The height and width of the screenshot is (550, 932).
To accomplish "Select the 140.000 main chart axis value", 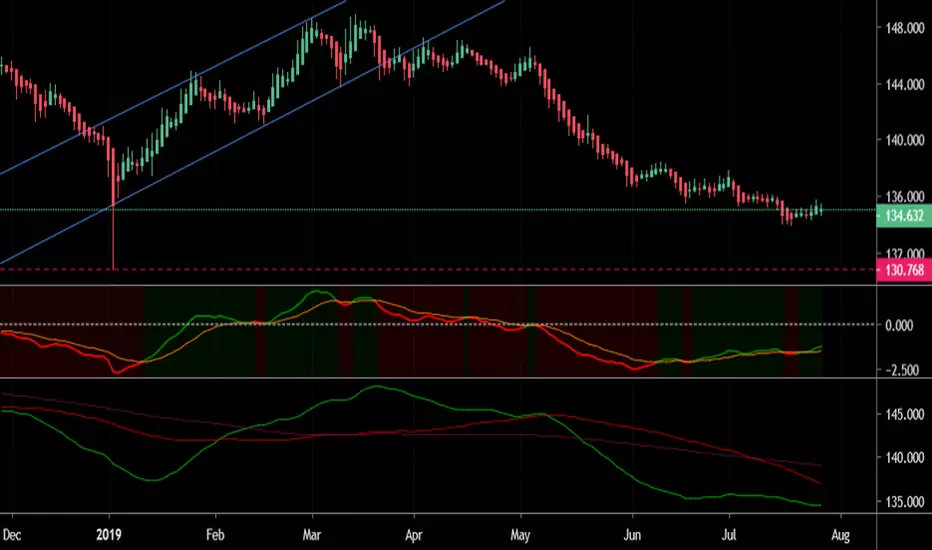I will point(905,140).
